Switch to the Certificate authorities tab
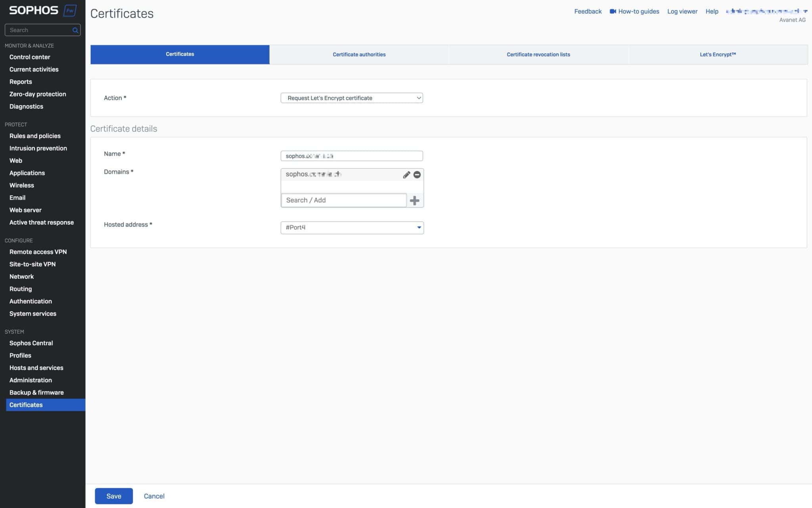Image resolution: width=812 pixels, height=508 pixels. click(358, 54)
